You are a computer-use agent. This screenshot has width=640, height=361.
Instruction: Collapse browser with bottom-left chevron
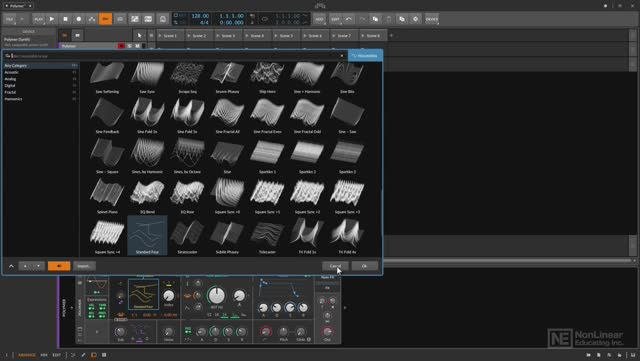coord(11,266)
